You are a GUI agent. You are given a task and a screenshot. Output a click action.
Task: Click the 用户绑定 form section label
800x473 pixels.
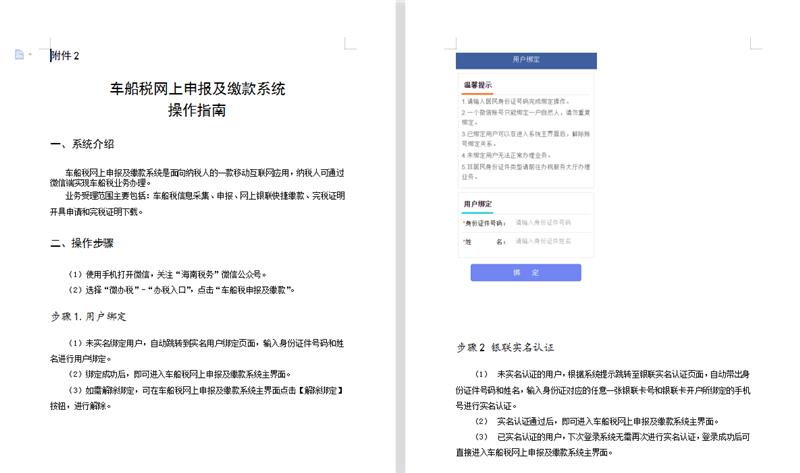(x=477, y=203)
